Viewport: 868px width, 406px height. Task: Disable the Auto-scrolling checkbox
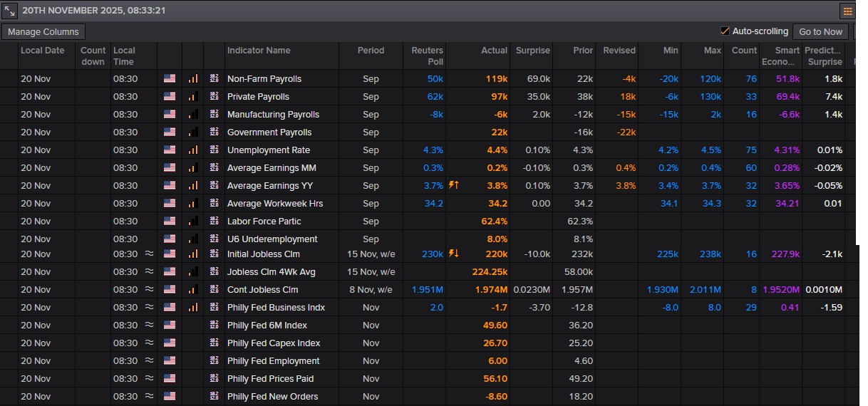pos(725,31)
